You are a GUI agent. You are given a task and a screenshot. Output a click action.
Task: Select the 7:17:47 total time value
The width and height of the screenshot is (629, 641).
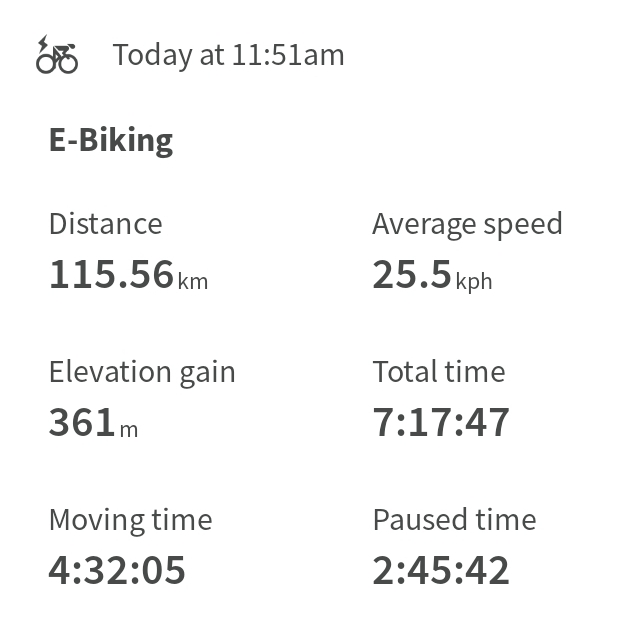[441, 422]
